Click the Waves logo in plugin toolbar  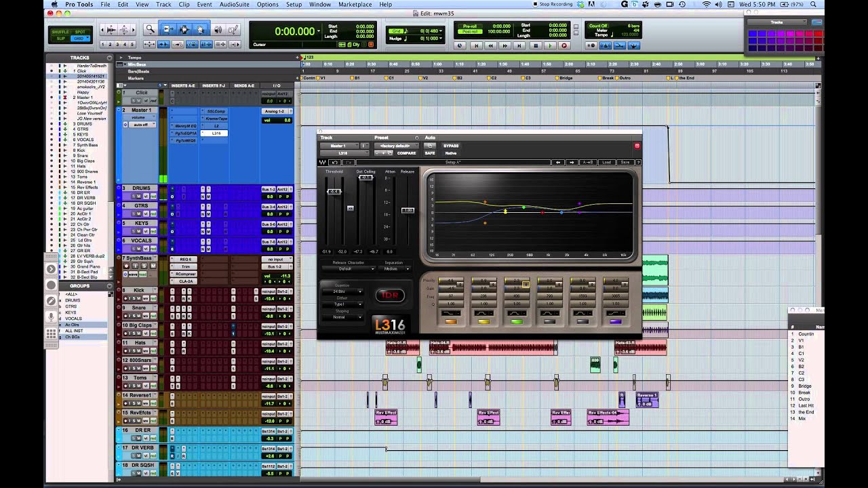pos(323,162)
